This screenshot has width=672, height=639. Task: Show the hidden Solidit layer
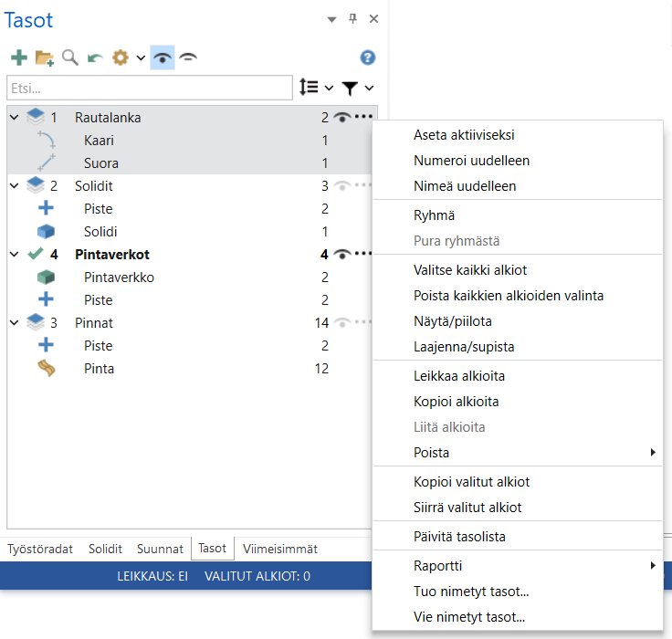[342, 185]
